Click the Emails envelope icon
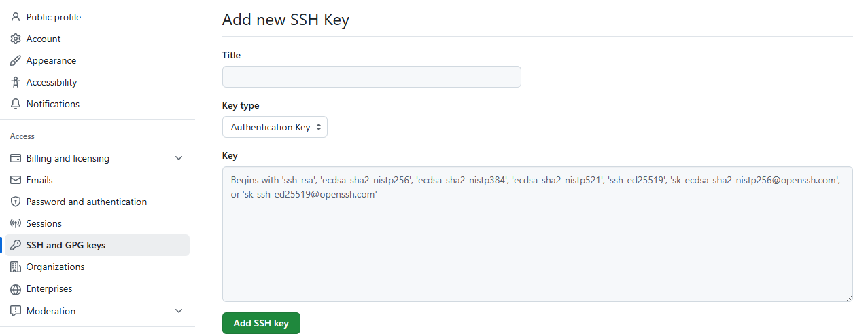 pos(16,180)
